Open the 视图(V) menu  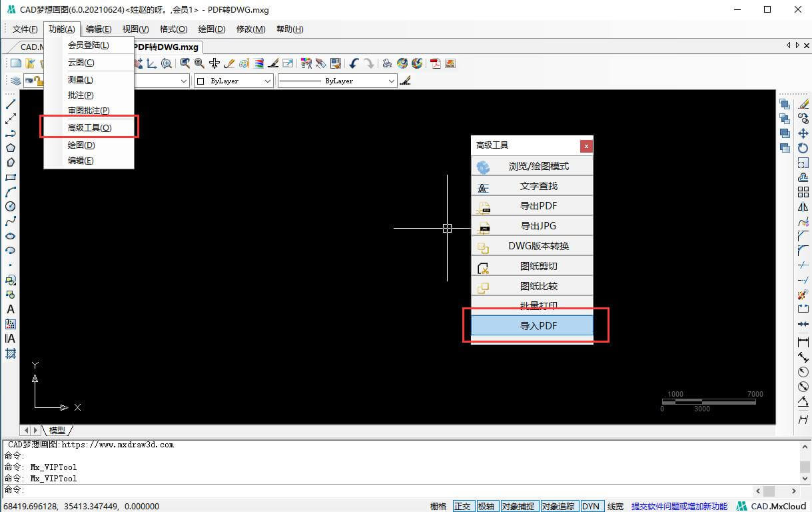click(x=135, y=29)
